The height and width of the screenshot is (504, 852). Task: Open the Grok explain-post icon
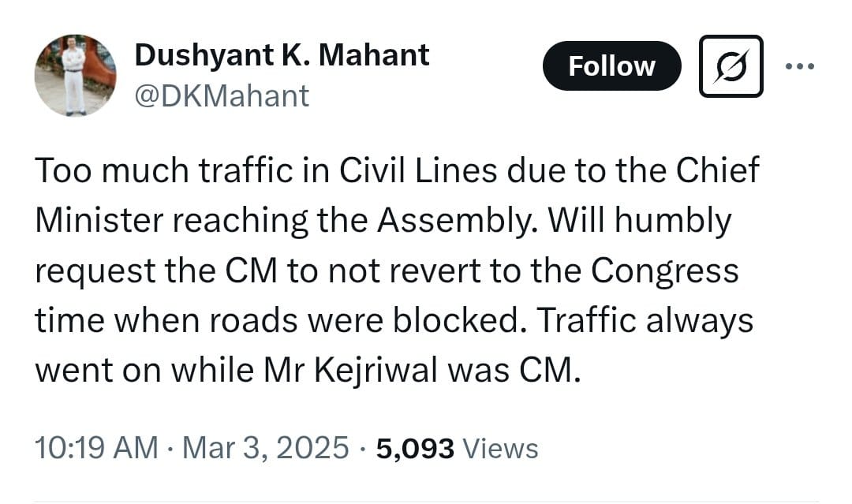point(731,66)
